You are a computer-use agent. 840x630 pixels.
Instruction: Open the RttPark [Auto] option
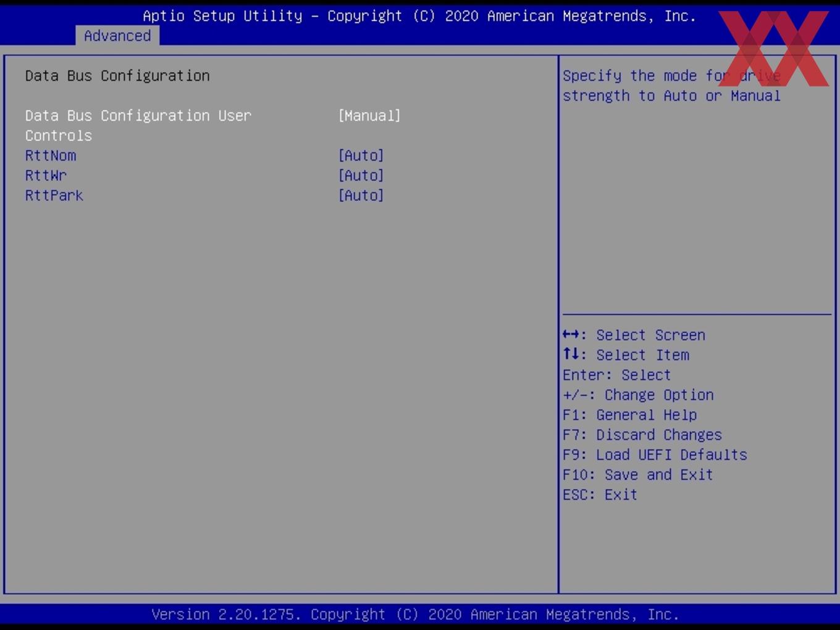coord(361,195)
